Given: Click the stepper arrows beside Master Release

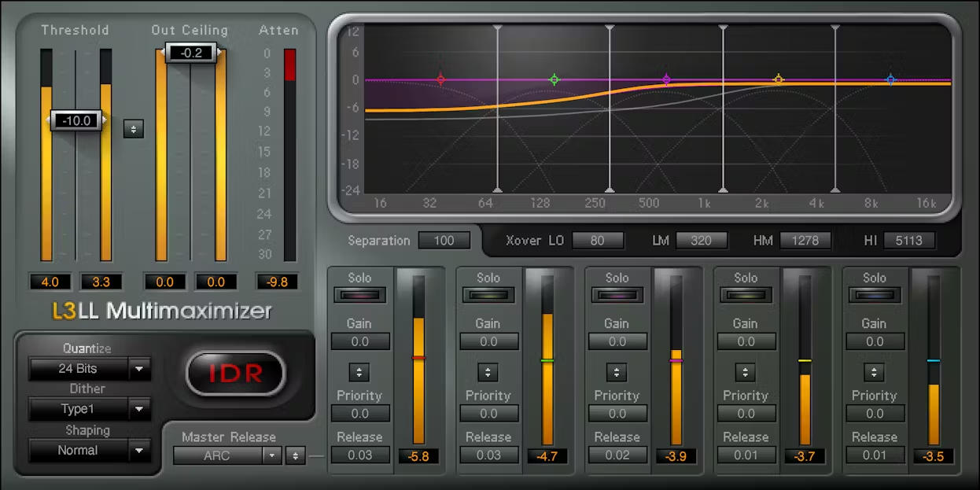Looking at the screenshot, I should 295,455.
